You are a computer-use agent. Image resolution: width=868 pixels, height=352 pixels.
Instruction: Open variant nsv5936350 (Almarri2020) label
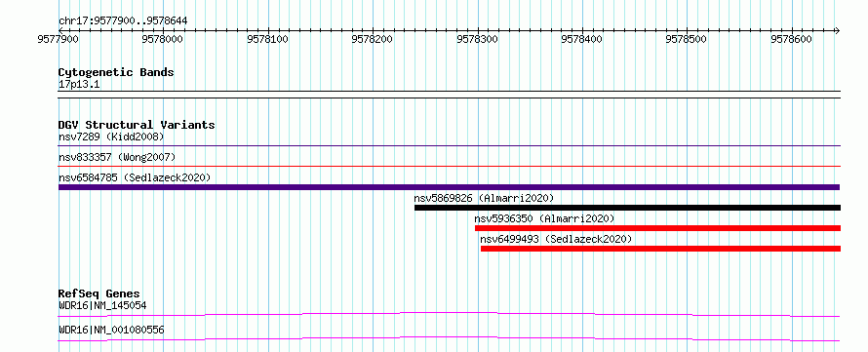pyautogui.click(x=545, y=219)
